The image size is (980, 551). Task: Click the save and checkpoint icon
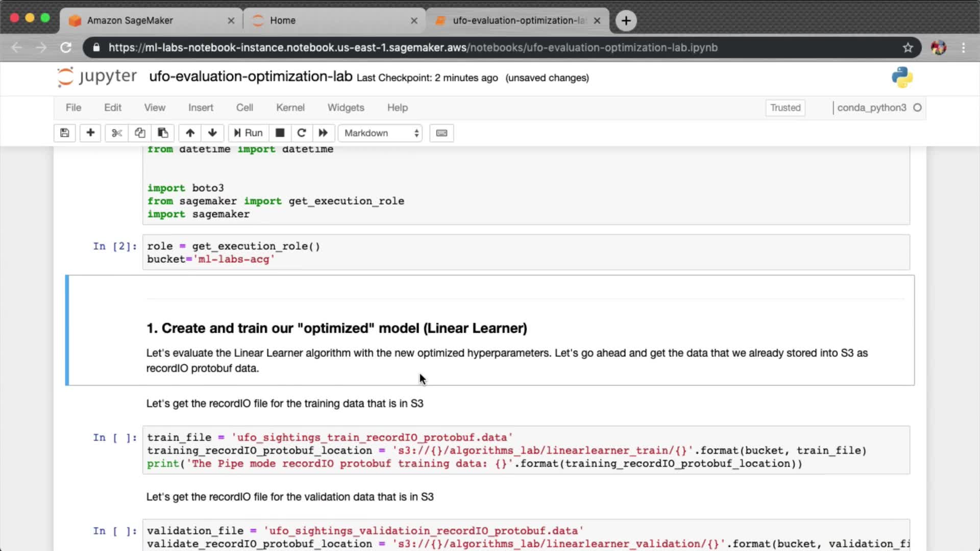click(65, 133)
